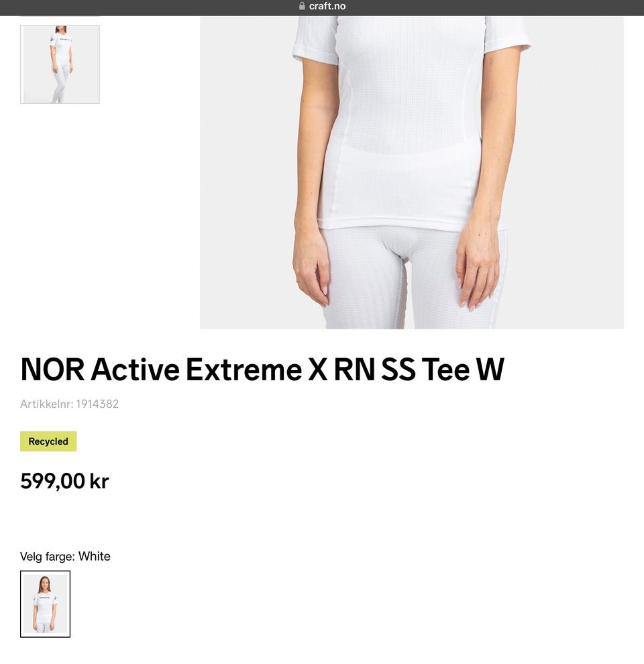Click the model's left sleeve in photo
644x664 pixels.
[x=506, y=36]
